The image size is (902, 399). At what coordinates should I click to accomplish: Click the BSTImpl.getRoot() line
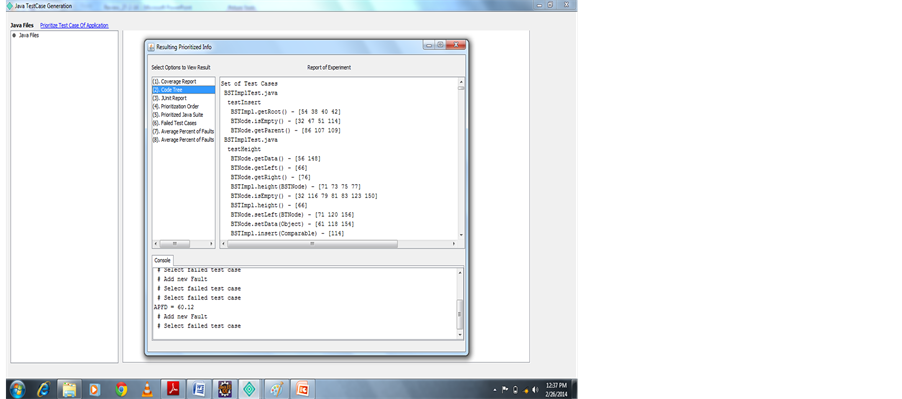(286, 112)
